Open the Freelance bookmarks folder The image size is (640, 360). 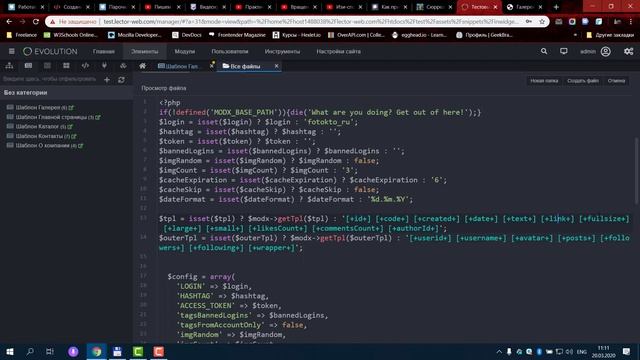click(x=22, y=35)
